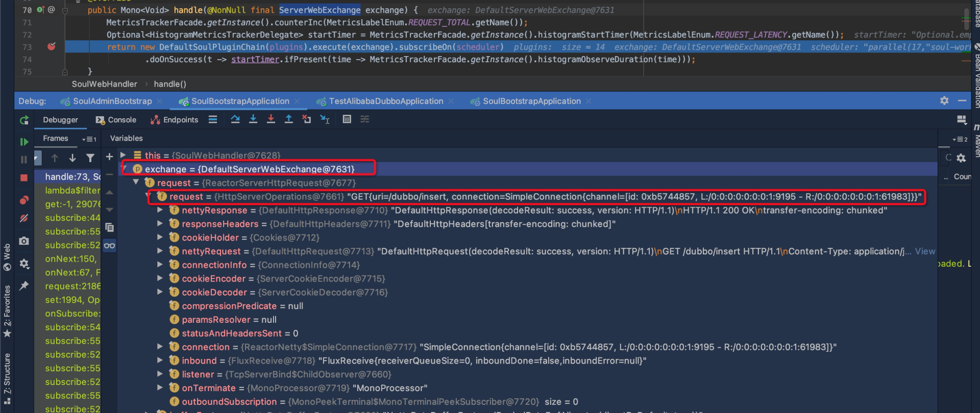The image size is (980, 413).
Task: Expand the nettyRequest node
Action: point(160,251)
